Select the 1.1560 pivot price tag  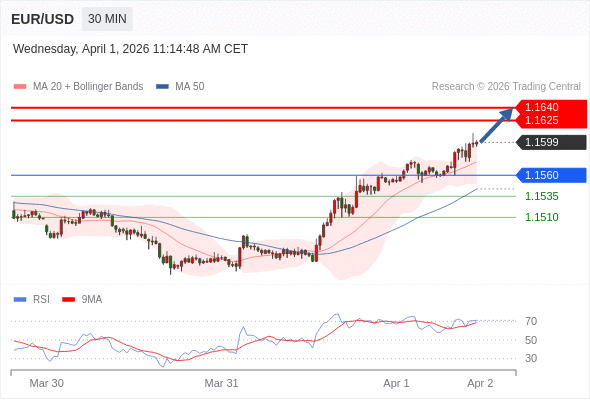[551, 175]
